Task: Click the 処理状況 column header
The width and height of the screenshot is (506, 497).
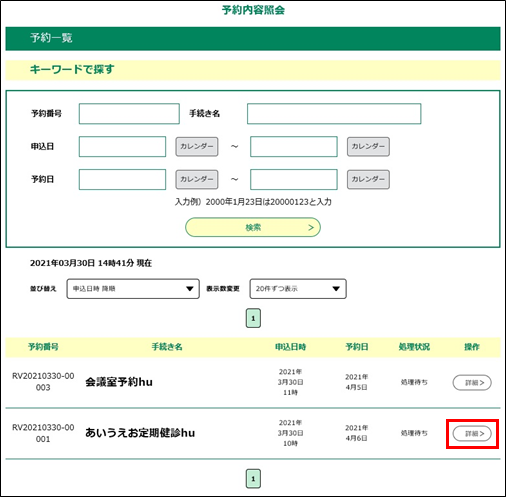Action: [414, 347]
